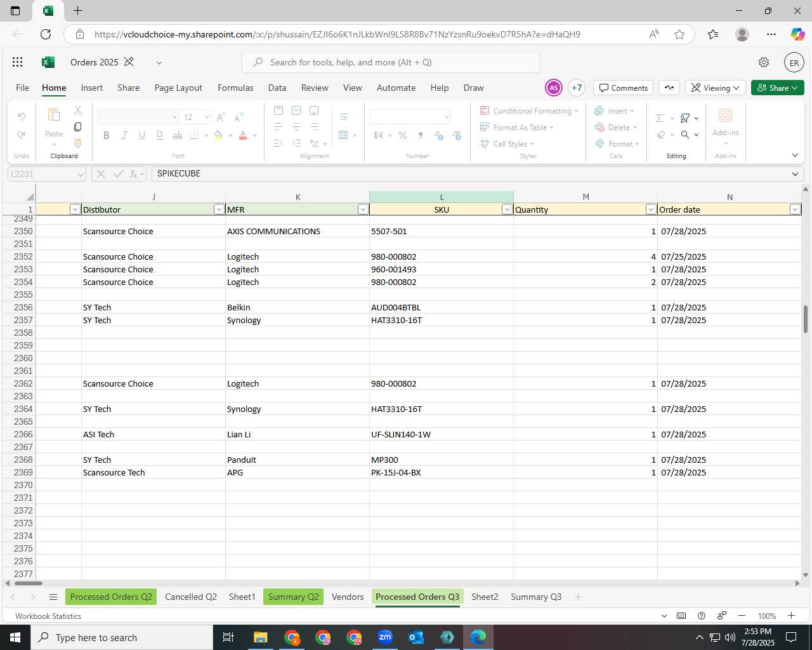Click the Workbook Statistics button

pyautogui.click(x=48, y=616)
